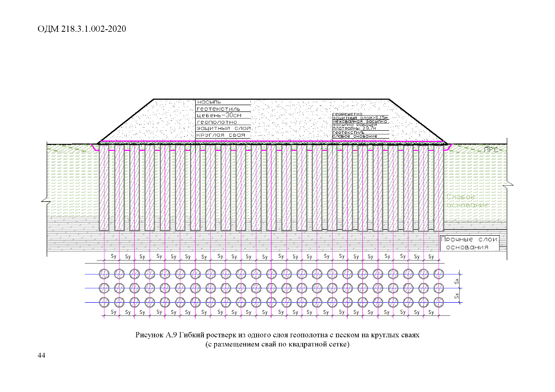Click 'геотекстиль' label directly under 'насыпь'
Screen dimensions: 555x392
218,109
